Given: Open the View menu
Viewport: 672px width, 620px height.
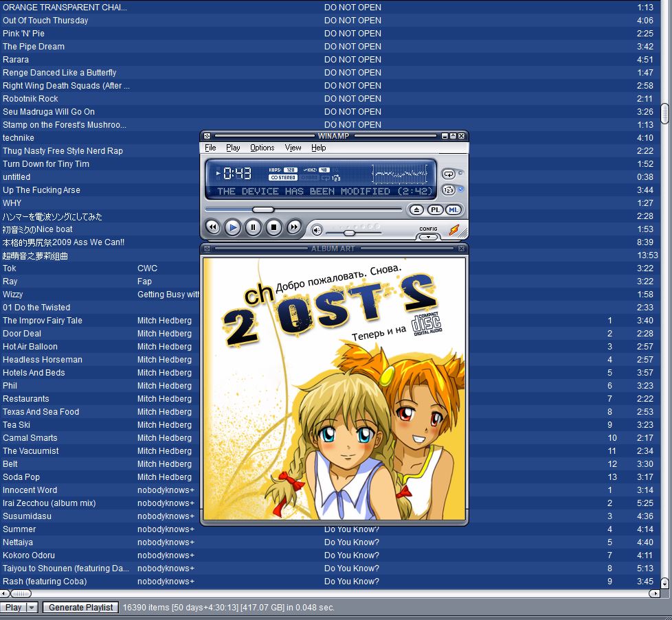Looking at the screenshot, I should 293,148.
